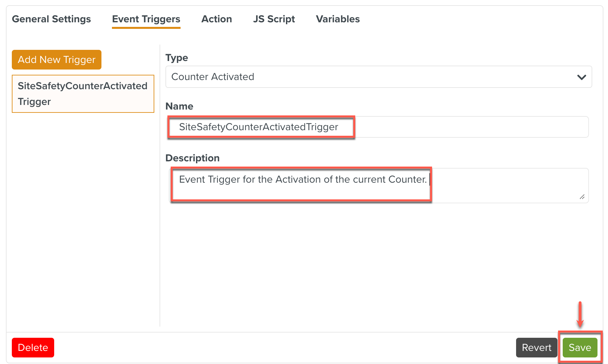Select SiteSafetyCounterActivatedTrigger in the trigger list

tap(83, 94)
